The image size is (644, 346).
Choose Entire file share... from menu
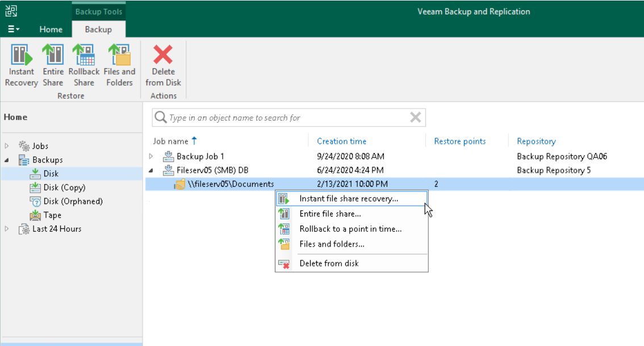click(352, 214)
